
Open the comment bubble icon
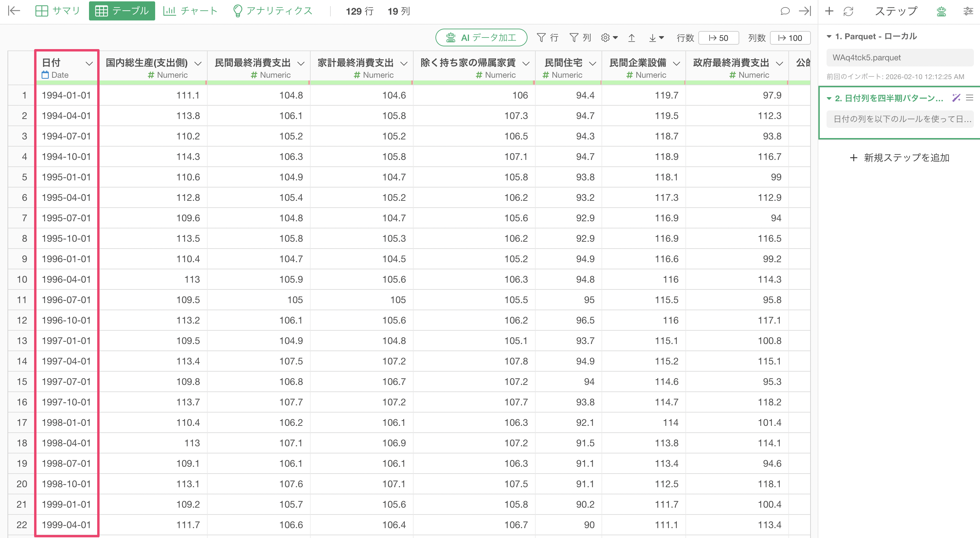(785, 11)
